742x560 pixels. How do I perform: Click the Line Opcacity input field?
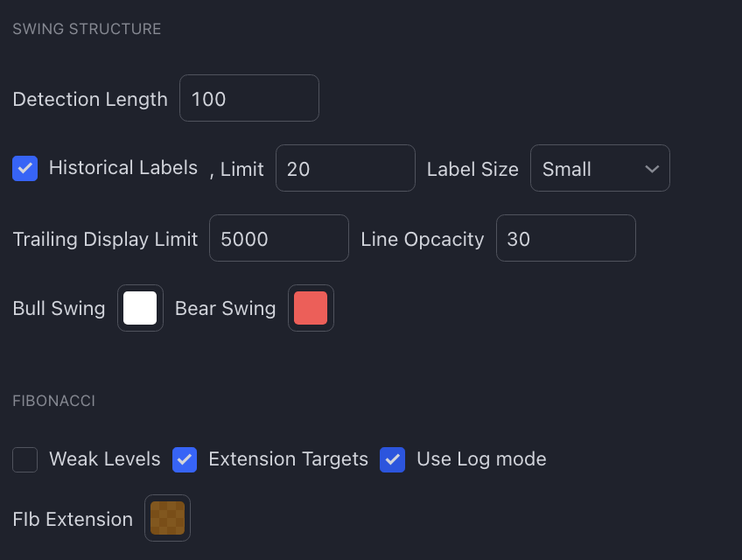565,239
